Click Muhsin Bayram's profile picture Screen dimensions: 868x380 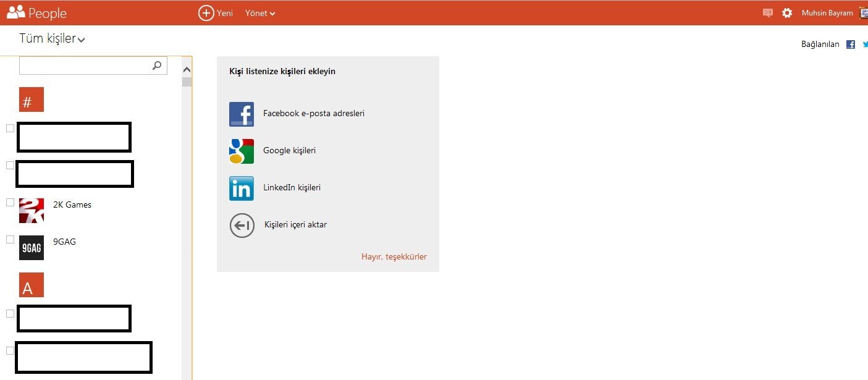click(864, 13)
